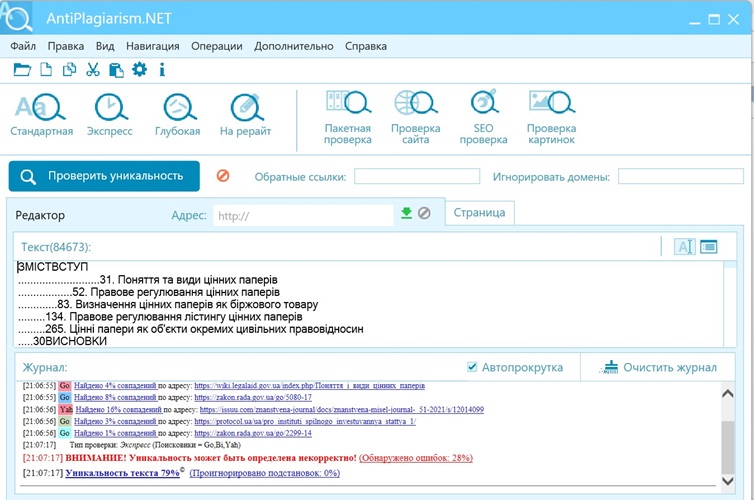Open file with the folder icon
Viewport: 754px width, 500px height.
coord(22,70)
